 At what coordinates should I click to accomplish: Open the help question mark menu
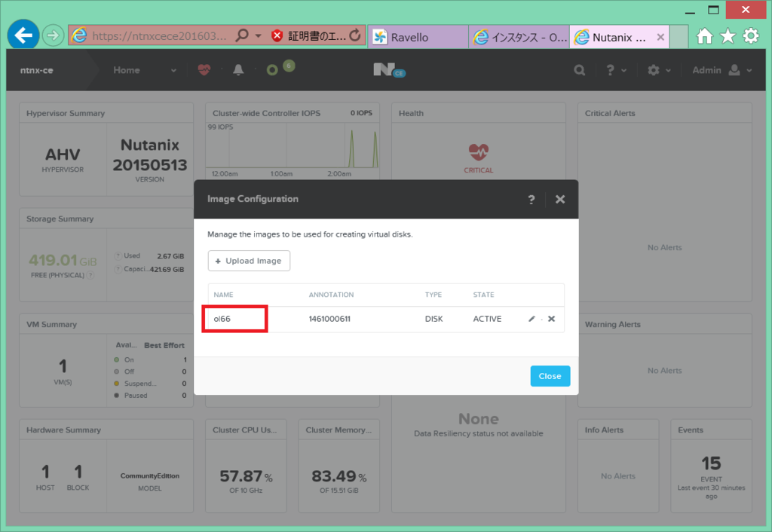tap(615, 70)
